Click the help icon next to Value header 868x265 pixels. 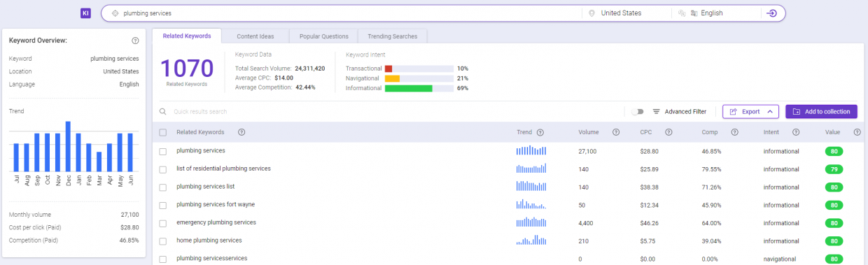[857, 132]
